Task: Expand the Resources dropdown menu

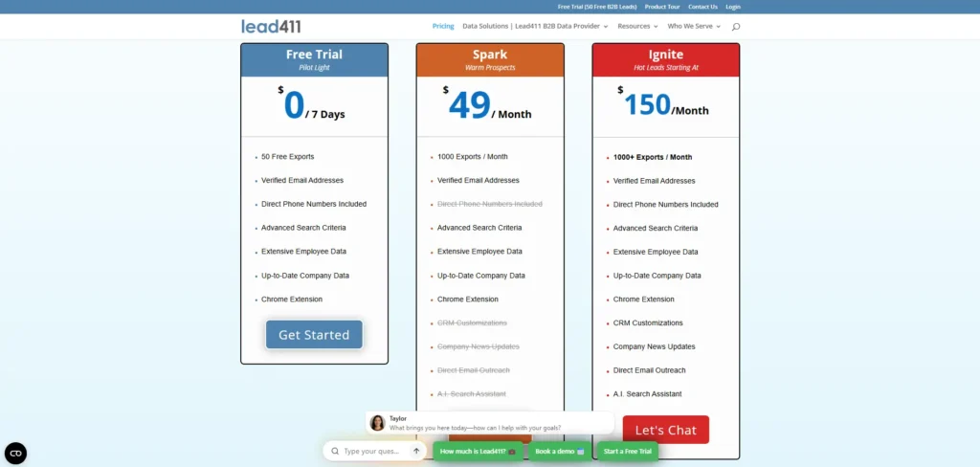Action: (x=637, y=26)
